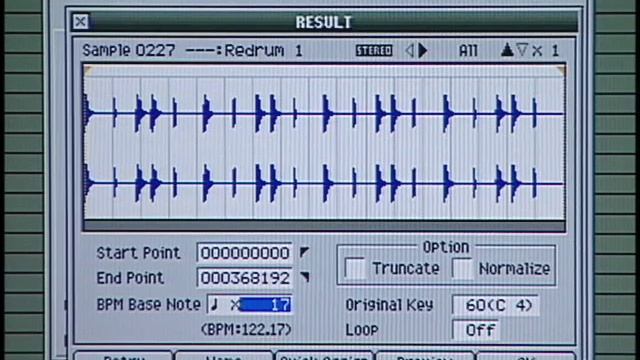
Task: Click the quarter note icon in BPM Base Note
Action: point(215,304)
